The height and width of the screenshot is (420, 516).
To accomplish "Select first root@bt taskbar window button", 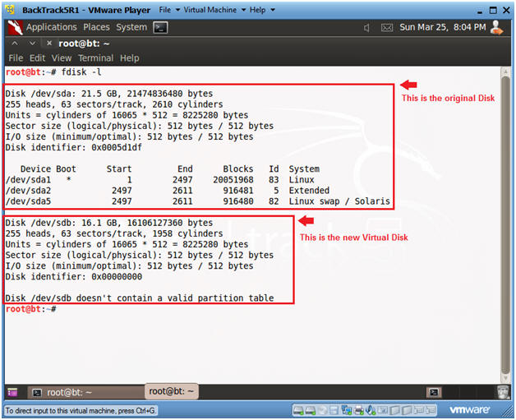I will tap(86, 392).
